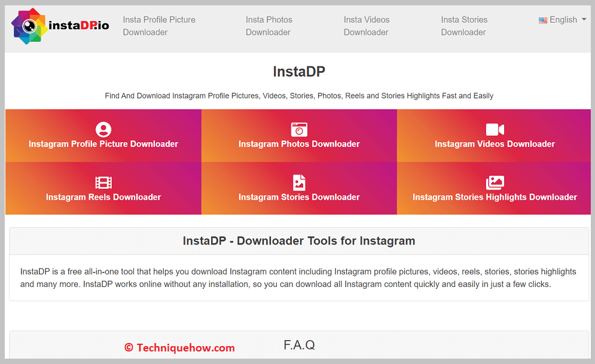Click 'InstaDP - Downloader Tools for Instagram' heading
Viewport: 595px width, 364px height.
tap(299, 241)
